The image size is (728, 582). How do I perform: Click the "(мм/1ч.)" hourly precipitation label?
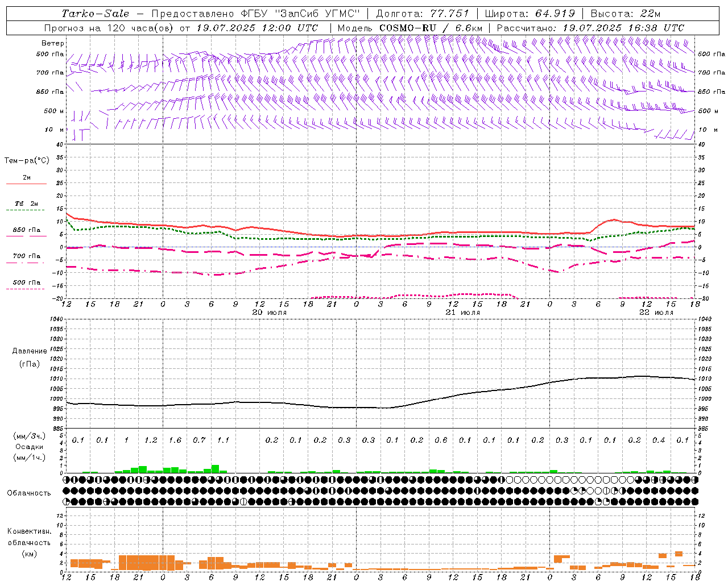coord(30,458)
